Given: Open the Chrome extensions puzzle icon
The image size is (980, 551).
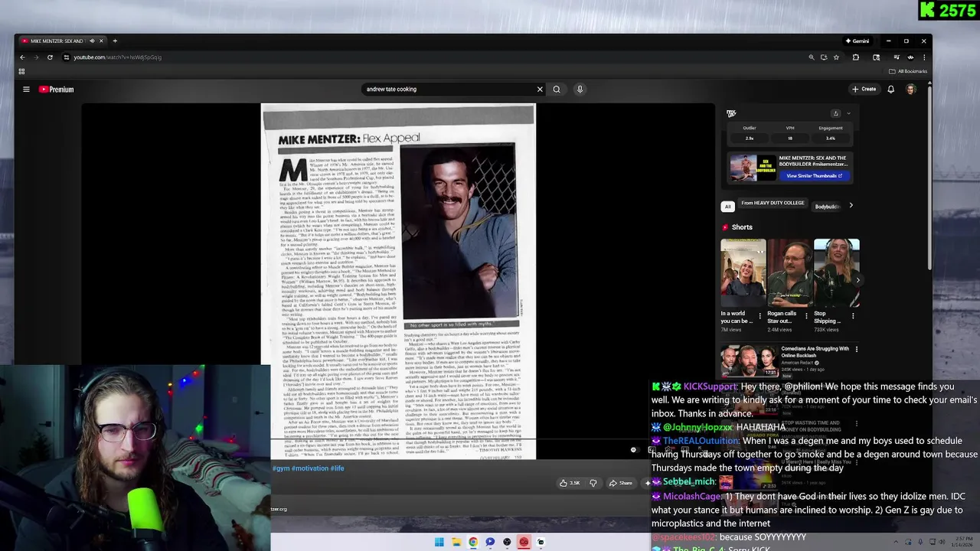Looking at the screenshot, I should coord(856,57).
